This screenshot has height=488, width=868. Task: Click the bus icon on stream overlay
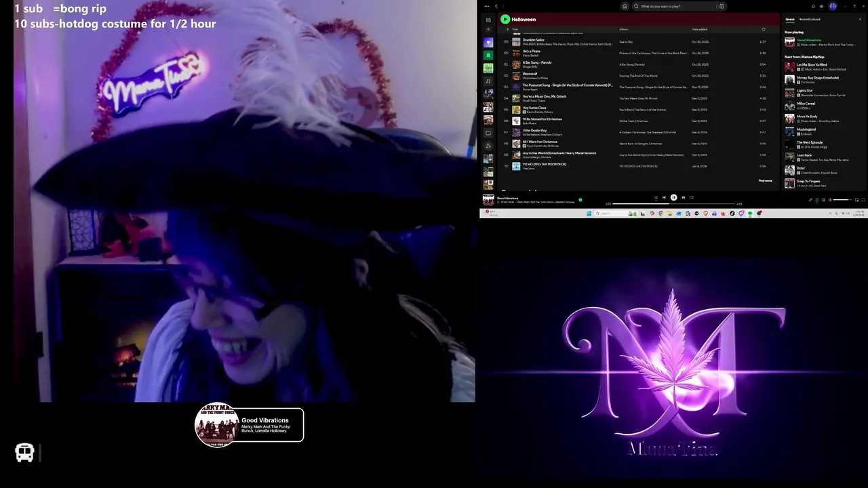pyautogui.click(x=24, y=453)
